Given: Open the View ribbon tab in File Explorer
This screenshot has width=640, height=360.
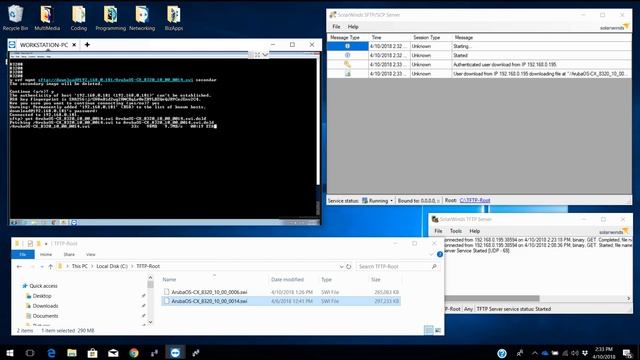Looking at the screenshot, I should point(91,254).
